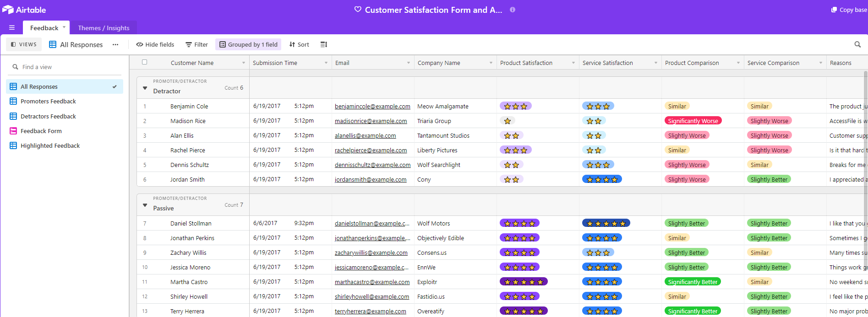Click Madison Rice's Significantly Worse tag
The image size is (868, 317).
pos(693,121)
